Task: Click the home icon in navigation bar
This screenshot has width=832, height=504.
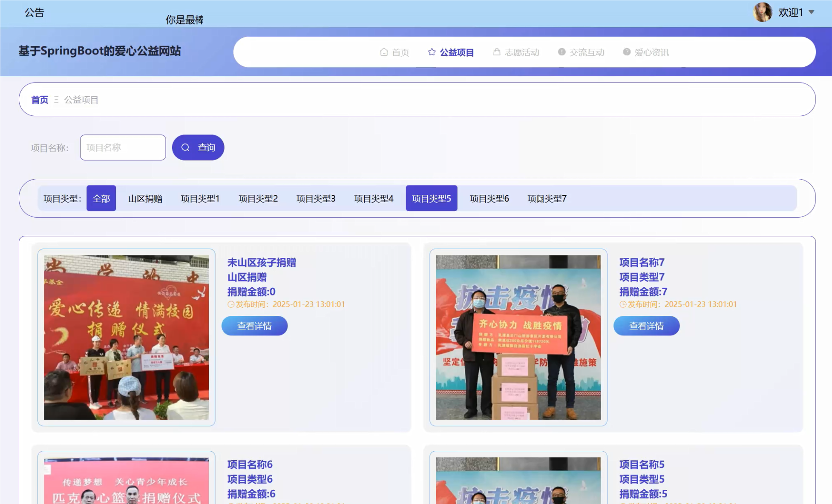Action: [384, 52]
